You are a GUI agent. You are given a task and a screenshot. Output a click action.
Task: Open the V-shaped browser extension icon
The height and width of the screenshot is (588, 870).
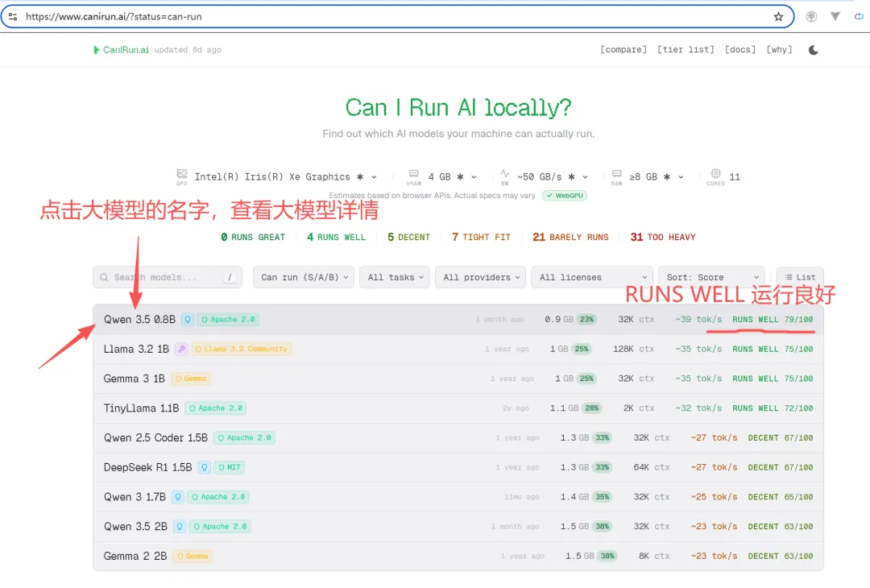(835, 17)
